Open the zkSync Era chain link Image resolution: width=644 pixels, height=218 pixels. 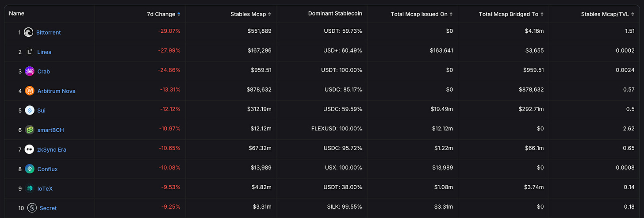coord(52,149)
